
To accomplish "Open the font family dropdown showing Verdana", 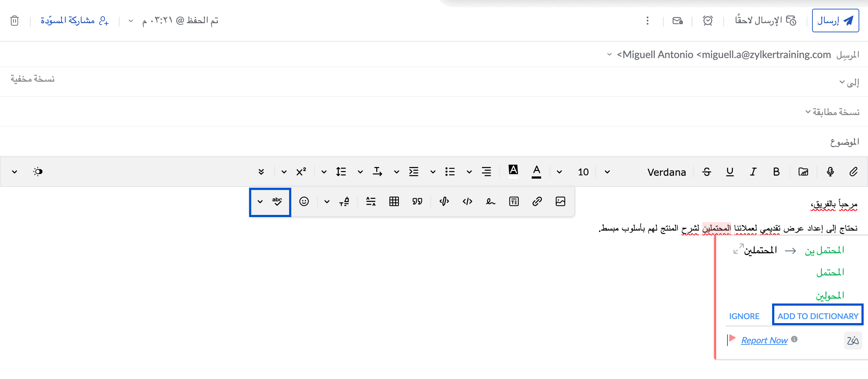I will (666, 172).
